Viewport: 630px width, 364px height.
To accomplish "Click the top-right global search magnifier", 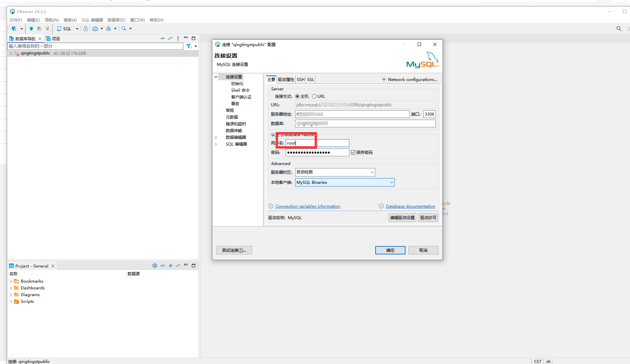I will coord(619,29).
